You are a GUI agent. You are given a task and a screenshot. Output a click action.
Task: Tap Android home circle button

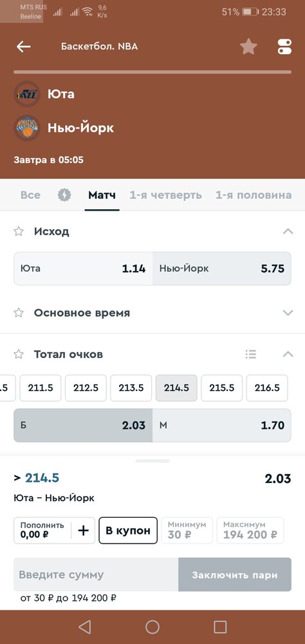point(152,627)
